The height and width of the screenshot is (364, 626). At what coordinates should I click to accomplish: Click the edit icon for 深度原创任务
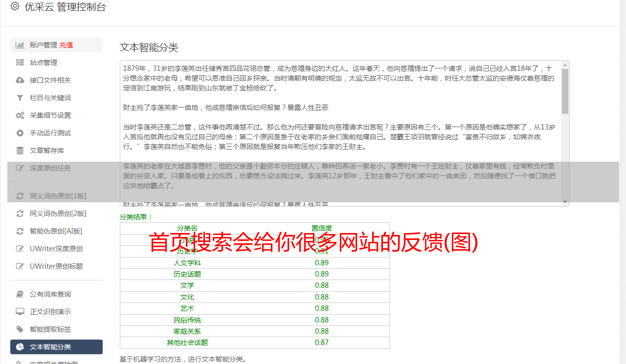tap(20, 168)
